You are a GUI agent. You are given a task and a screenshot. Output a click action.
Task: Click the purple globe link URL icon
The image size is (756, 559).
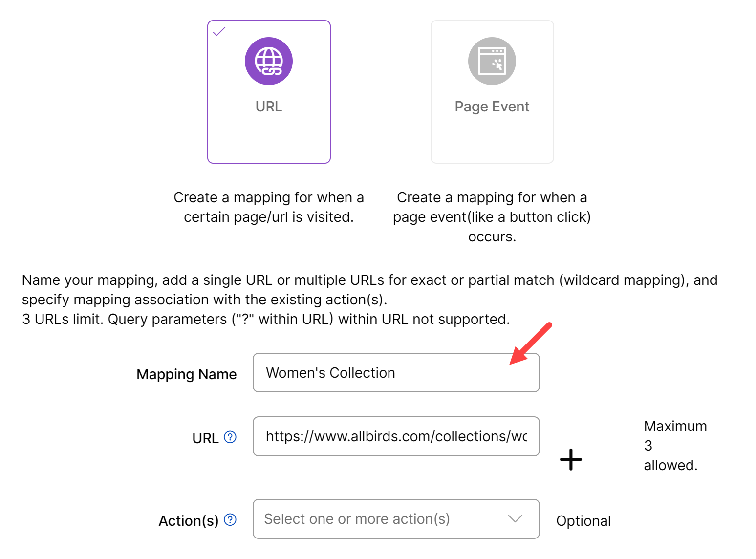[x=269, y=61]
